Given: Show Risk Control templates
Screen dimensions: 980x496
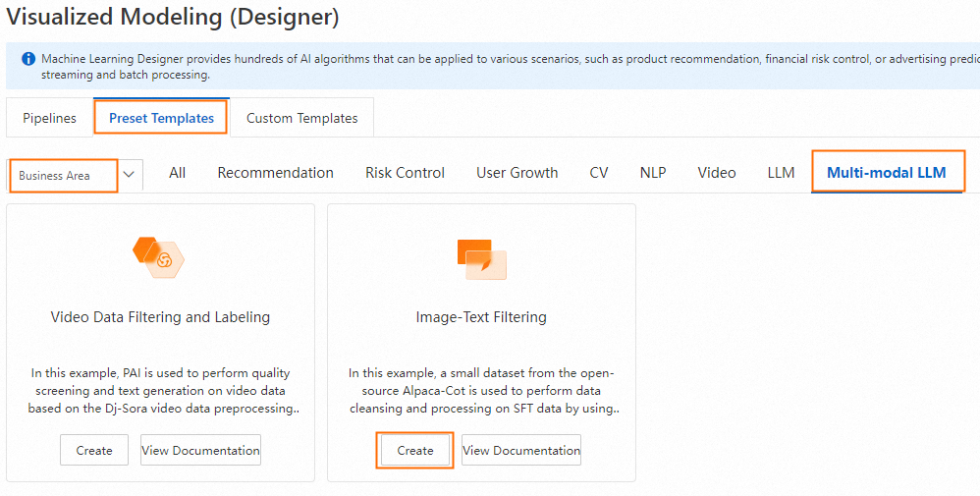Looking at the screenshot, I should [x=405, y=173].
